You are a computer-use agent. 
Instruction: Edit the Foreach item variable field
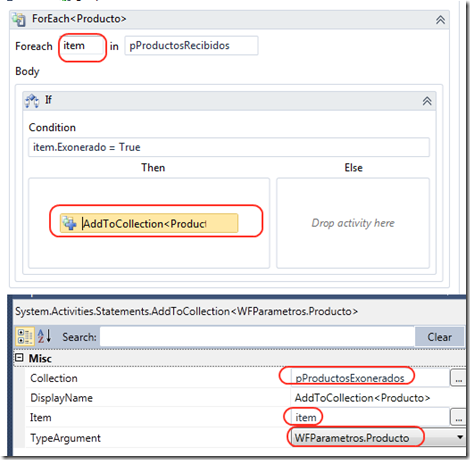(x=83, y=46)
